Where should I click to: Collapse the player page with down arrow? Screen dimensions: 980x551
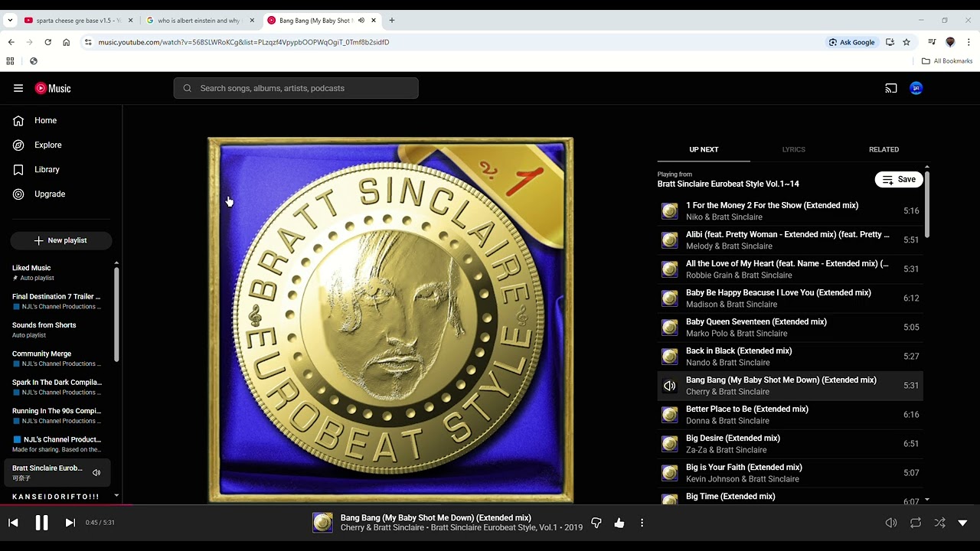(x=962, y=523)
